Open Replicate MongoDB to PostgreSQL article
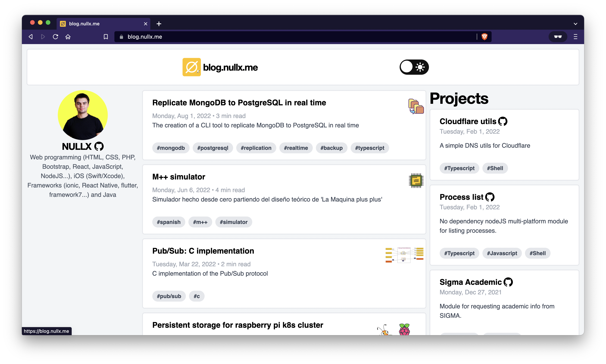Image resolution: width=606 pixels, height=364 pixels. click(x=239, y=103)
